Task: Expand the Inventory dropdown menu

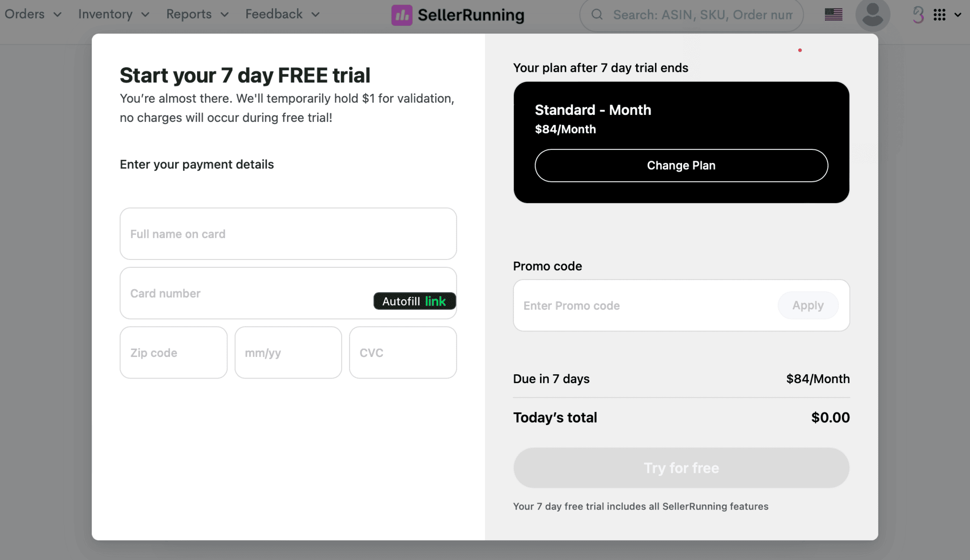Action: (x=113, y=14)
